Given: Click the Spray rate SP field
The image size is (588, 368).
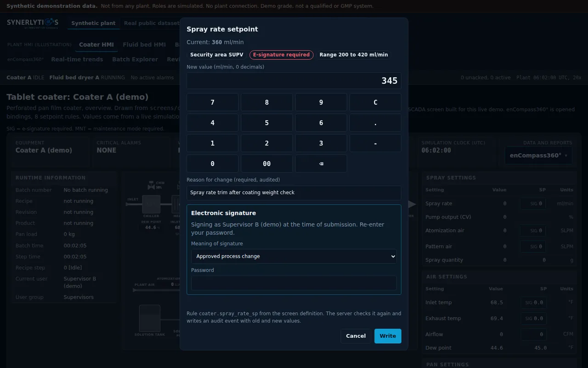Looking at the screenshot, I should (533, 203).
